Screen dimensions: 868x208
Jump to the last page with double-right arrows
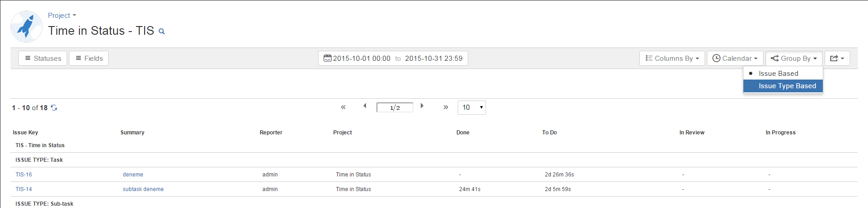(446, 107)
